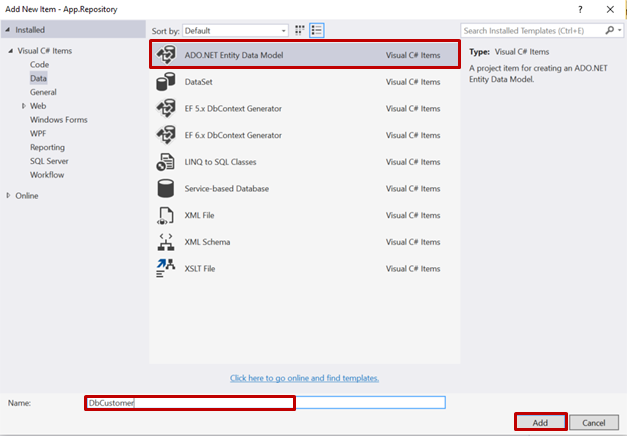Select the LINQ to SQL Classes name

[x=220, y=162]
